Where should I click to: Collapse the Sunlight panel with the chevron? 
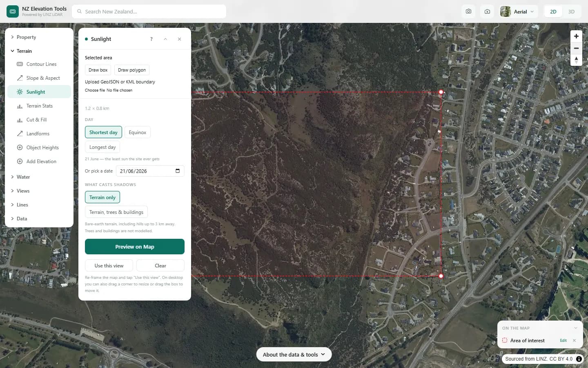[x=165, y=39]
